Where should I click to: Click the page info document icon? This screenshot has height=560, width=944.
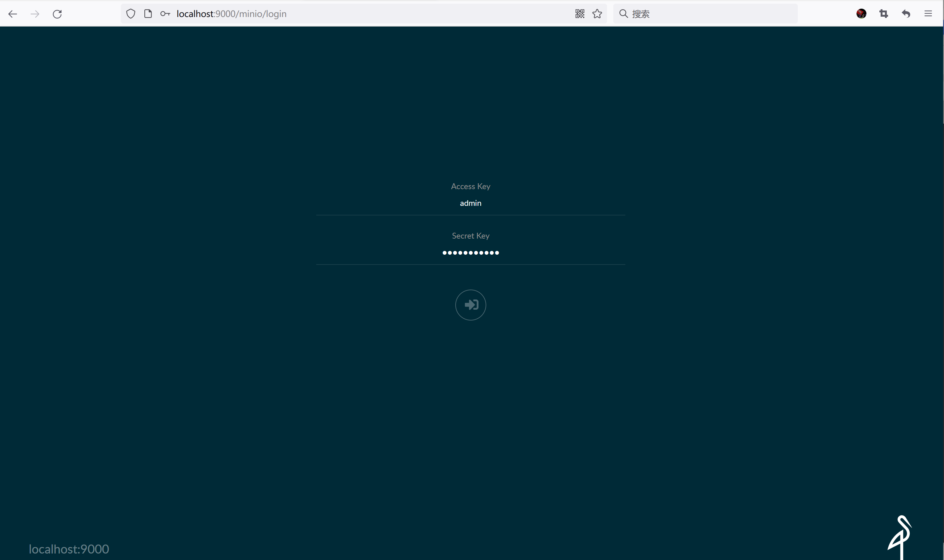[148, 14]
